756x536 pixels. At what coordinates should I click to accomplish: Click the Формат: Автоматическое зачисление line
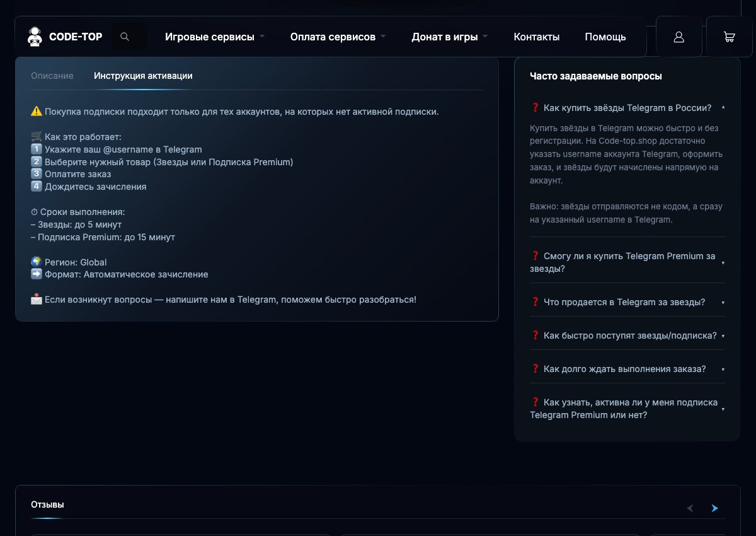[120, 274]
